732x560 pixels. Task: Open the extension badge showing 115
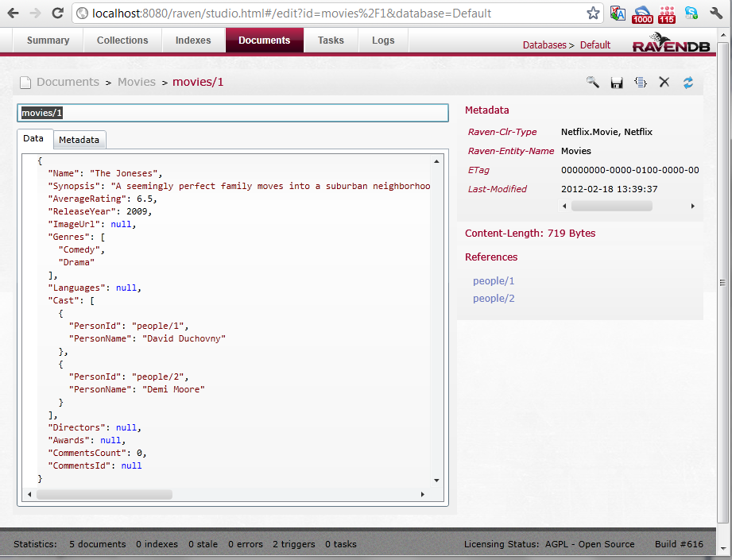667,14
